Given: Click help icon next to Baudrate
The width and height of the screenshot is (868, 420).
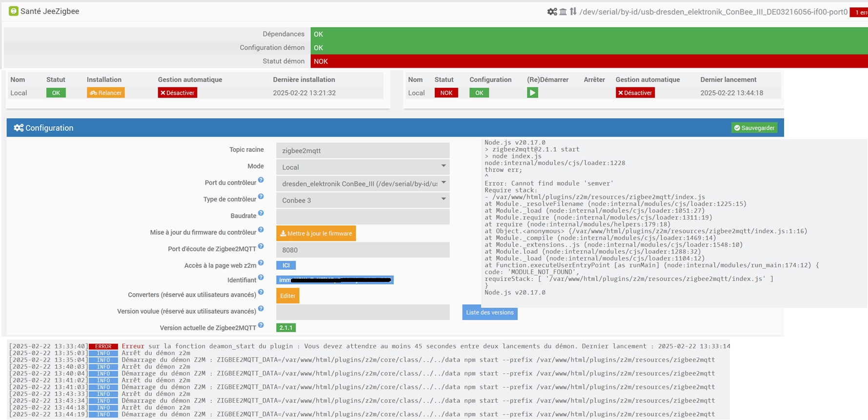Looking at the screenshot, I should [261, 214].
